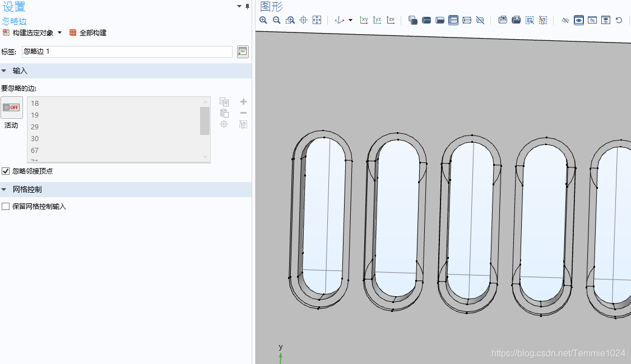Click the Copy Selection icon beside list
The width and height of the screenshot is (631, 364).
224,102
